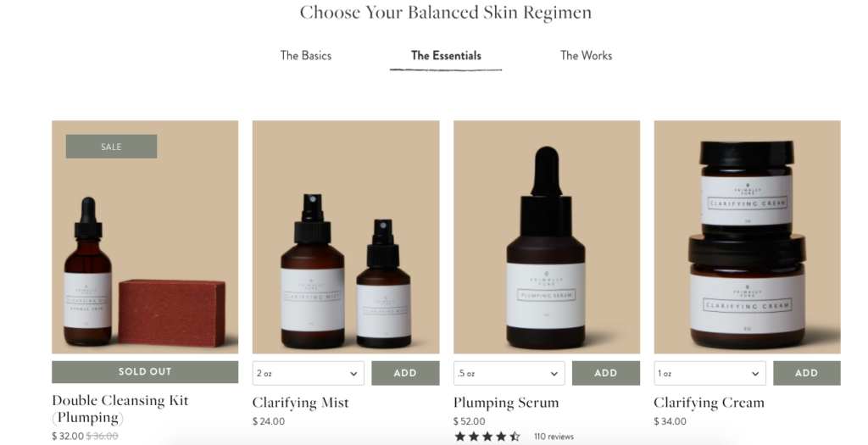The image size is (868, 445).
Task: Add Clarifying Cream to the regimen
Action: (807, 373)
